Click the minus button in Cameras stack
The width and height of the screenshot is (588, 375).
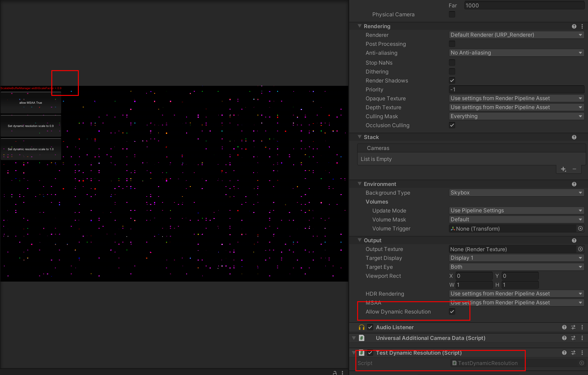(574, 169)
